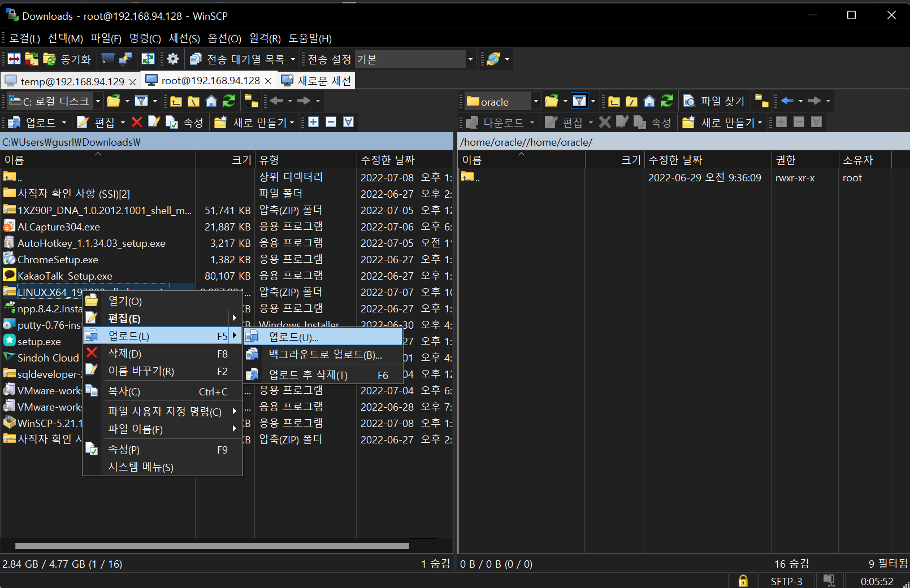Viewport: 910px width, 588px height.
Task: Refresh the local panel
Action: tap(228, 101)
